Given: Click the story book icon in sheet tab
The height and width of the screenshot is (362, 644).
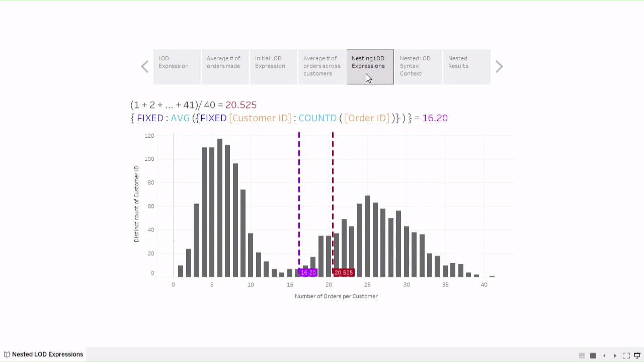Looking at the screenshot, I should click(7, 354).
